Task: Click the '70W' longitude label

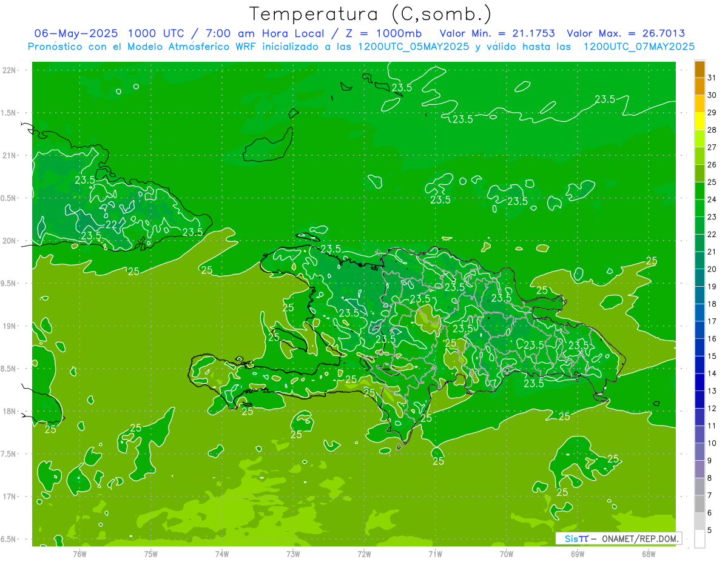Action: point(507,554)
